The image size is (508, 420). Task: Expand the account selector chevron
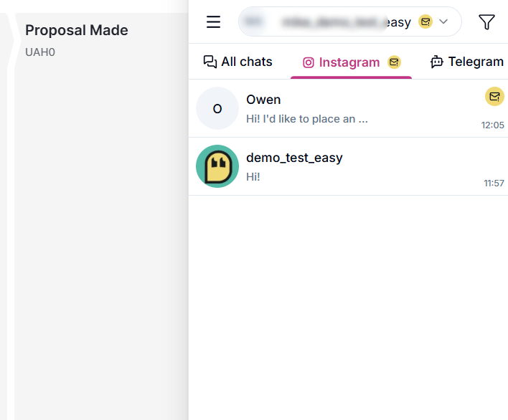coord(443,22)
